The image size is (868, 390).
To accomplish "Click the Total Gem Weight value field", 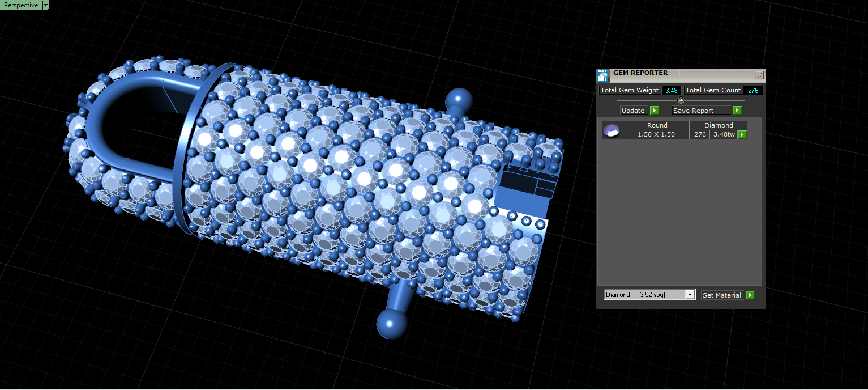I will point(671,91).
